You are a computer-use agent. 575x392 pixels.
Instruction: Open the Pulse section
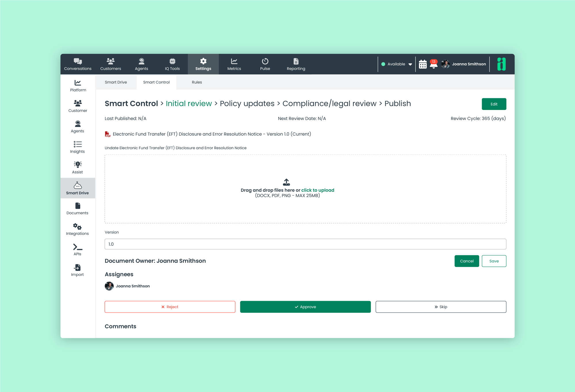(x=265, y=64)
